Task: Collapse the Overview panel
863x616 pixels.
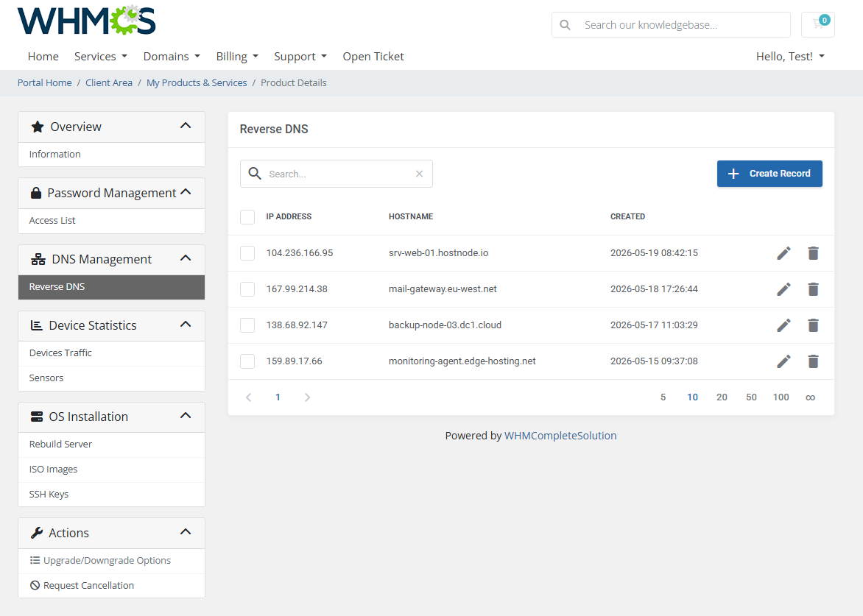Action: (186, 126)
